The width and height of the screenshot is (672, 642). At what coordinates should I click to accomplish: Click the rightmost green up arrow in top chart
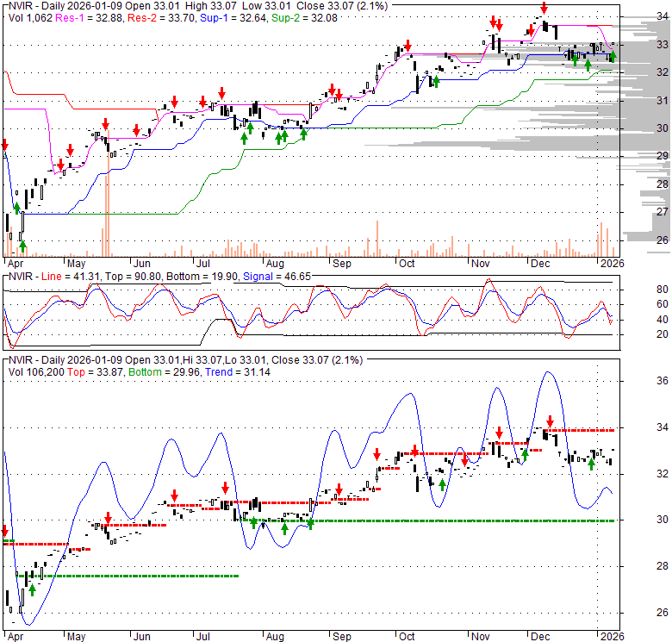tap(613, 59)
